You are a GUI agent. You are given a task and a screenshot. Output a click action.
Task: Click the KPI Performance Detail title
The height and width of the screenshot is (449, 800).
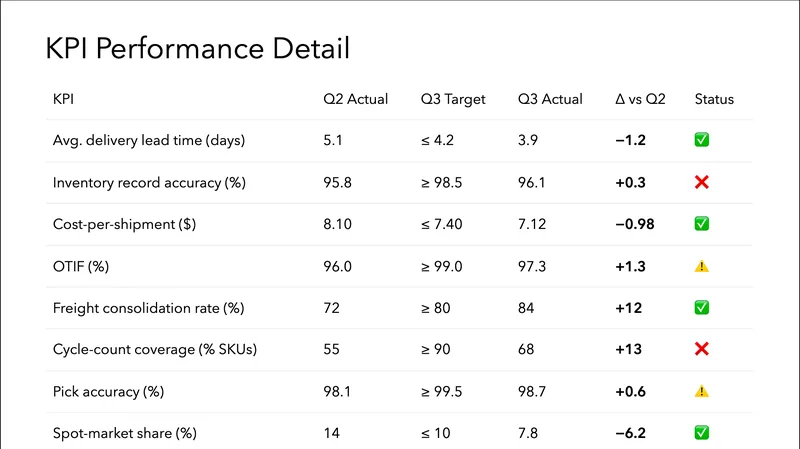(x=198, y=49)
